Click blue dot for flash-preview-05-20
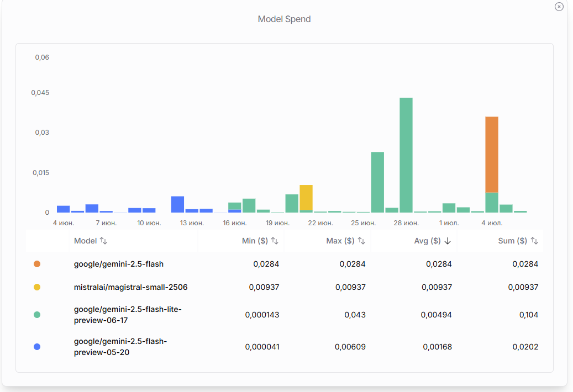Screen dimensions: 573x392 (37, 347)
